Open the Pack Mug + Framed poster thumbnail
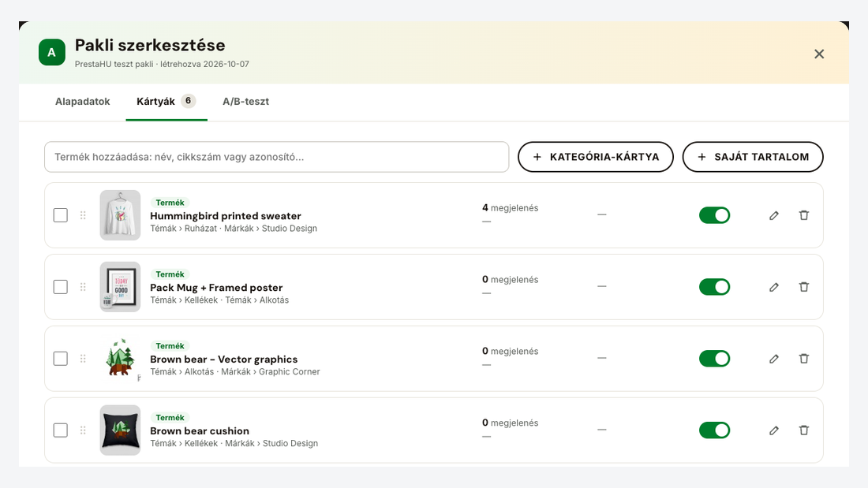This screenshot has height=488, width=868. (120, 287)
